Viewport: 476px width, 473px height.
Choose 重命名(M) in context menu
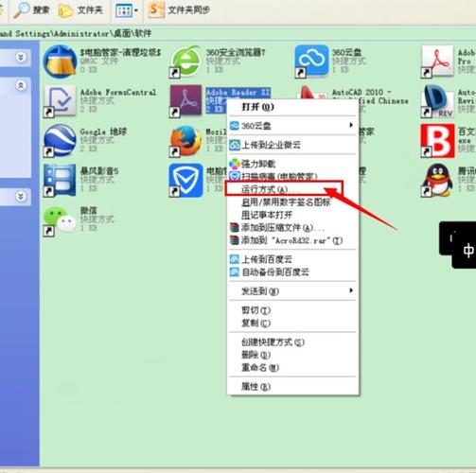pos(293,368)
